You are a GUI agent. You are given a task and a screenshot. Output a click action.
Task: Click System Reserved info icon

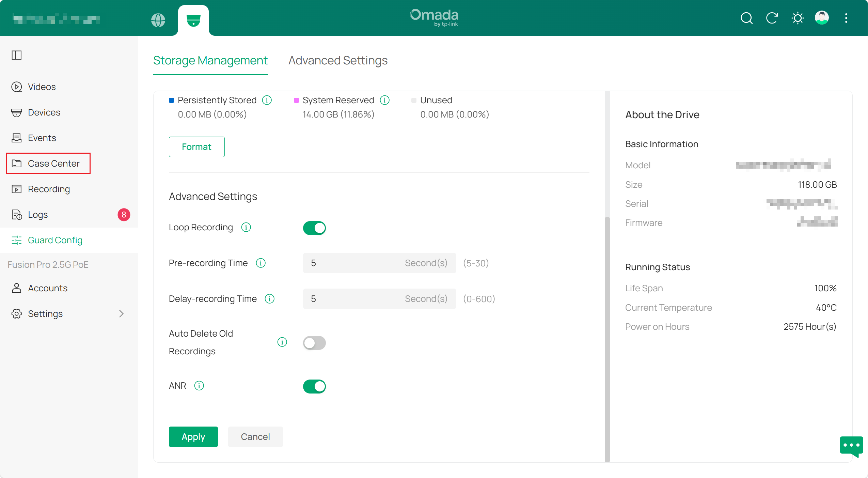point(385,100)
